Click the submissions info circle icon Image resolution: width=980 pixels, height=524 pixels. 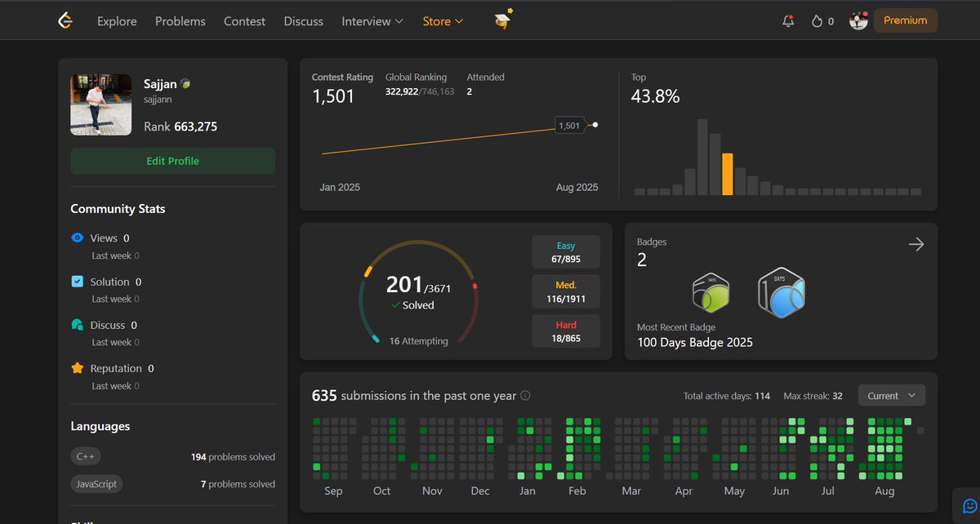(525, 396)
